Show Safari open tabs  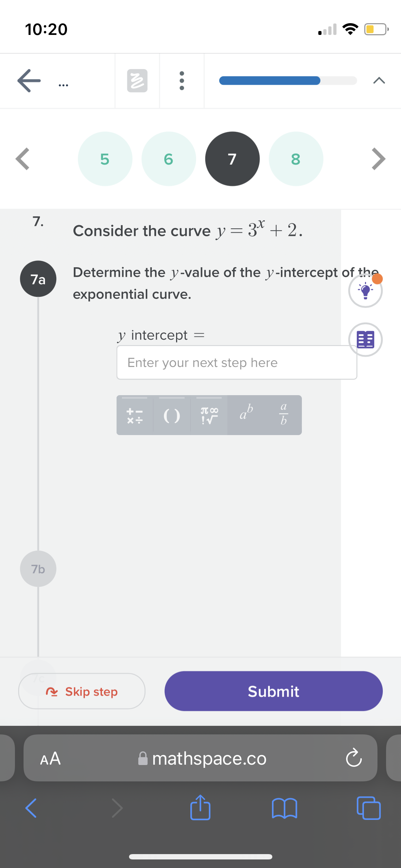pyautogui.click(x=369, y=808)
